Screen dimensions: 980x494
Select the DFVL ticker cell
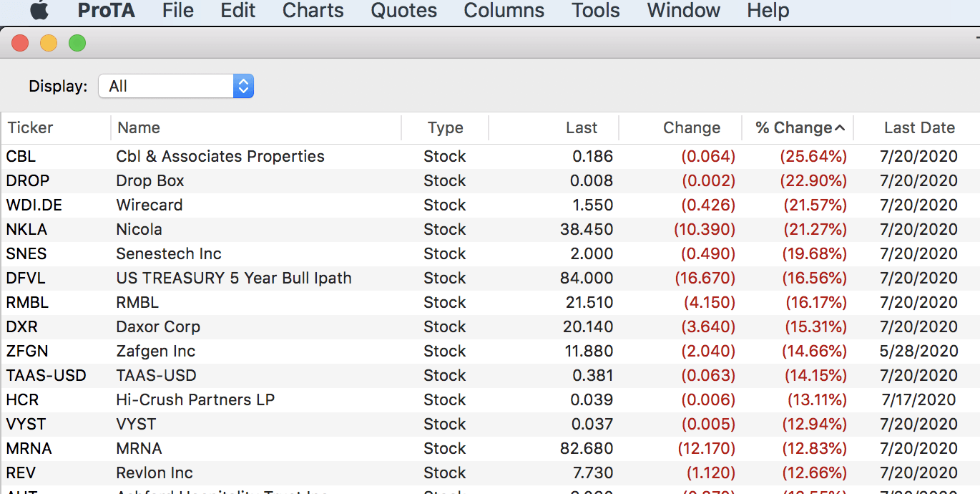[x=26, y=278]
